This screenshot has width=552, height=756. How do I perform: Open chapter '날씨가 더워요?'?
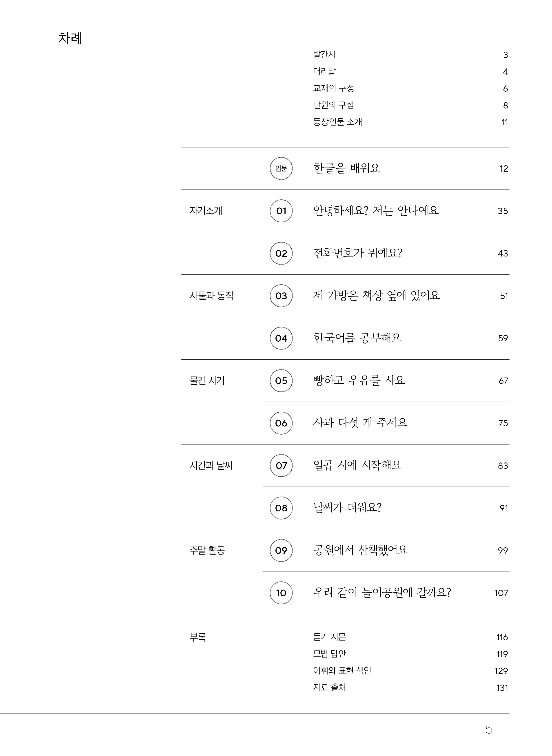point(347,507)
